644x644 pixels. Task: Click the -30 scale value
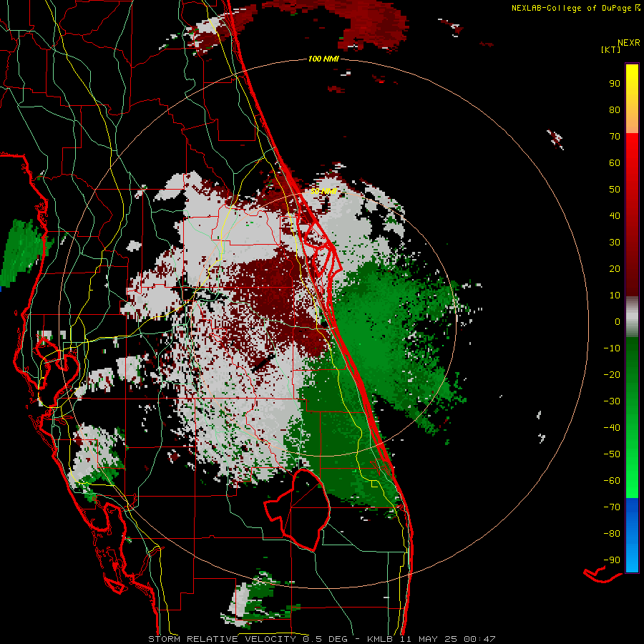click(612, 401)
